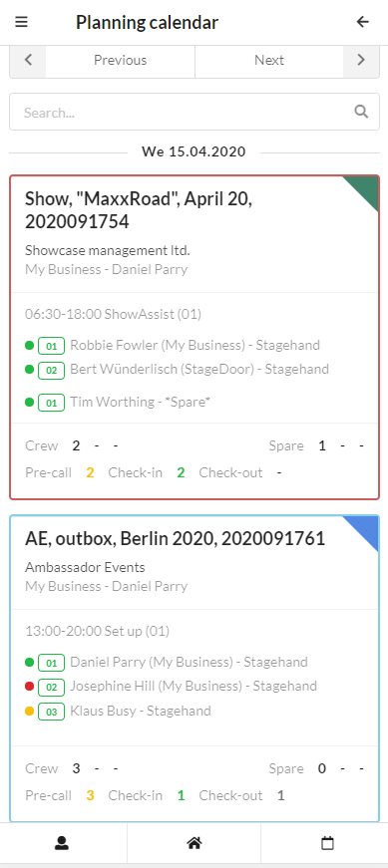Click blue corner flag on AE outbox card
The width and height of the screenshot is (388, 868).
point(365,530)
